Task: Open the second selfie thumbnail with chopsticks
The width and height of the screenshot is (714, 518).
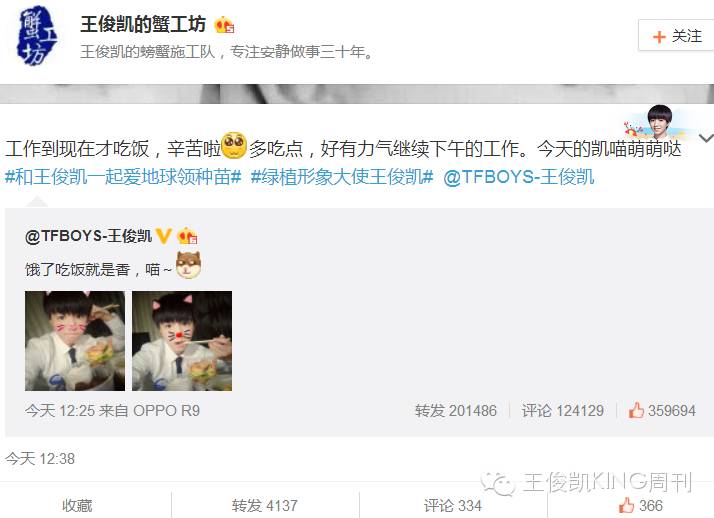Action: click(182, 341)
